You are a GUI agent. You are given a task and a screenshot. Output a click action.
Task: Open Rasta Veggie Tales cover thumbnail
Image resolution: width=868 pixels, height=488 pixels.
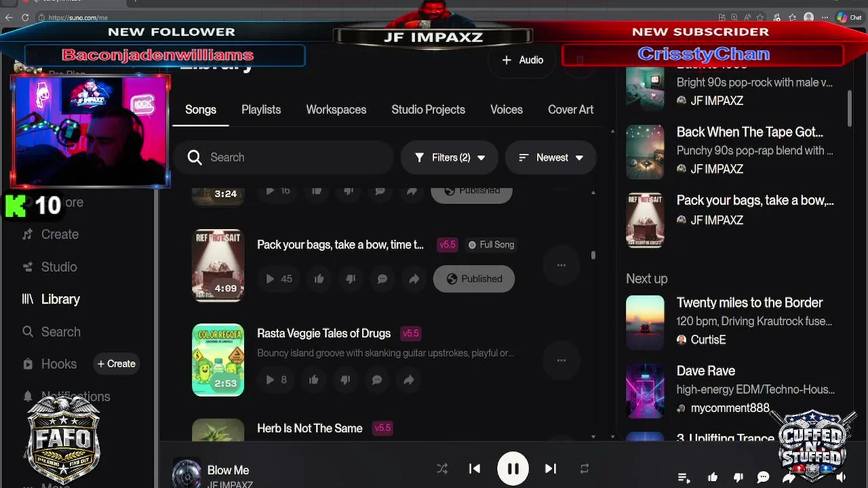[218, 360]
